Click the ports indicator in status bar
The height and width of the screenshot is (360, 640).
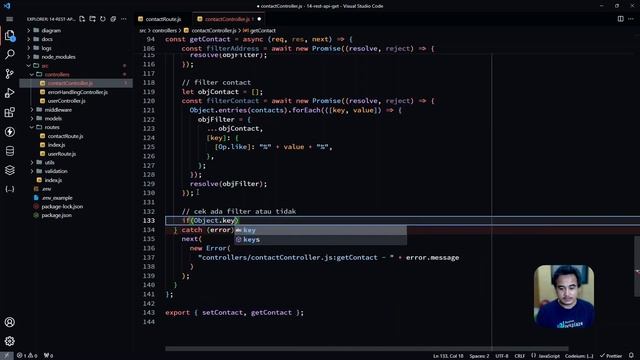click(49, 356)
